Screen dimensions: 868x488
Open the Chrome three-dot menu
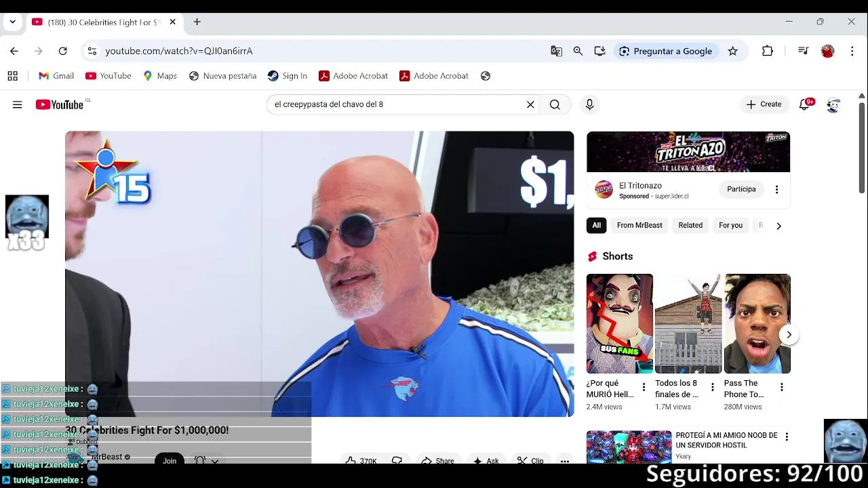pyautogui.click(x=852, y=51)
